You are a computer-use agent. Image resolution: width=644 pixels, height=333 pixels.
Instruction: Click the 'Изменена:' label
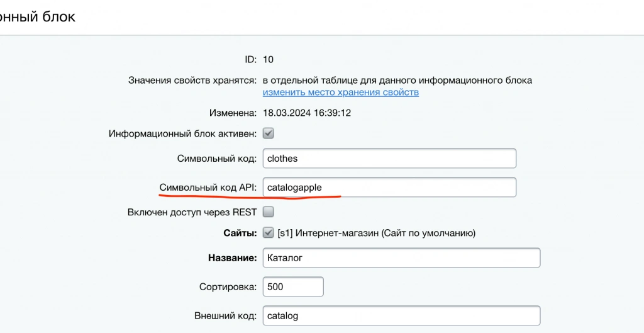pos(233,113)
